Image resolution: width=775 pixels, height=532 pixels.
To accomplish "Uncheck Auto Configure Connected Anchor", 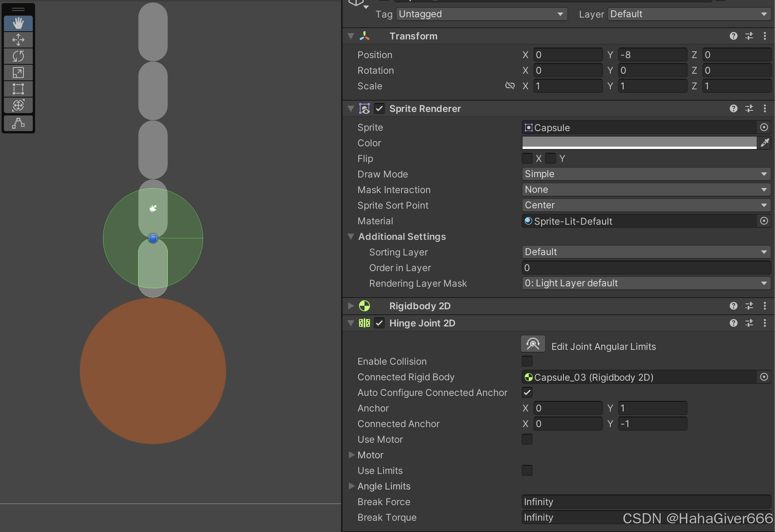I will [x=527, y=392].
